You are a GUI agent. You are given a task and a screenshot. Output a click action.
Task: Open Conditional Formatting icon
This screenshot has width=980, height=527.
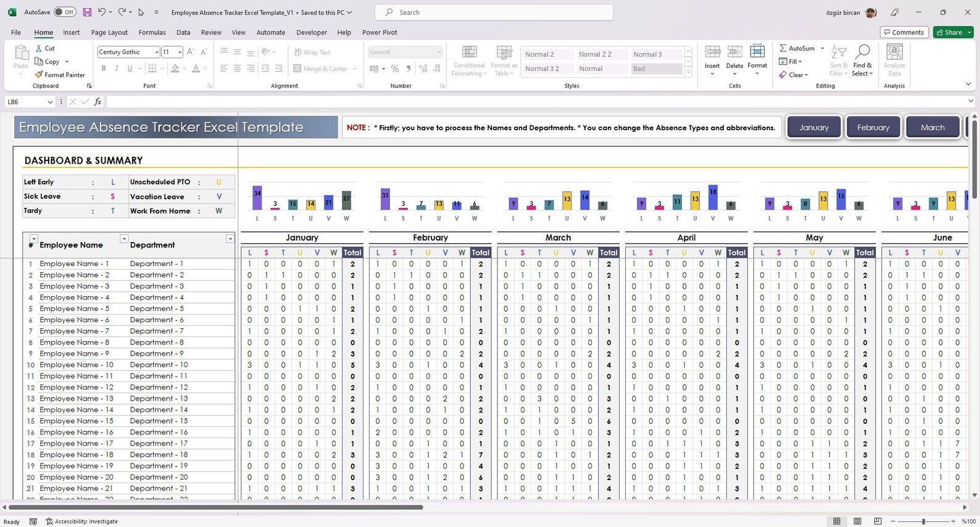point(469,53)
